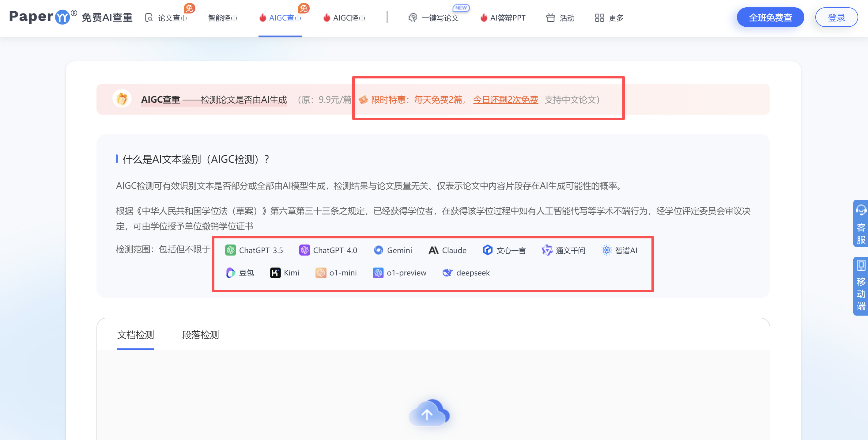Open AI答辩PPT menu item
This screenshot has width=868, height=440.
pos(508,18)
